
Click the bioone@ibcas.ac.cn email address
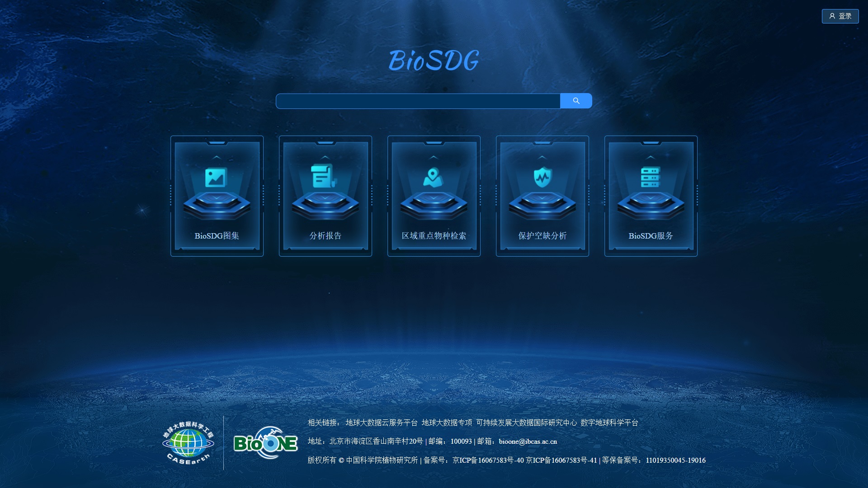coord(528,441)
